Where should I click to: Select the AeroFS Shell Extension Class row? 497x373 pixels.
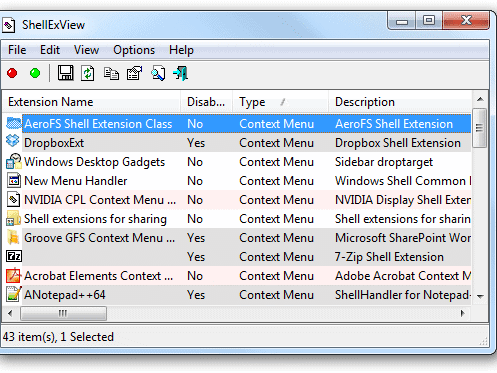pos(247,124)
